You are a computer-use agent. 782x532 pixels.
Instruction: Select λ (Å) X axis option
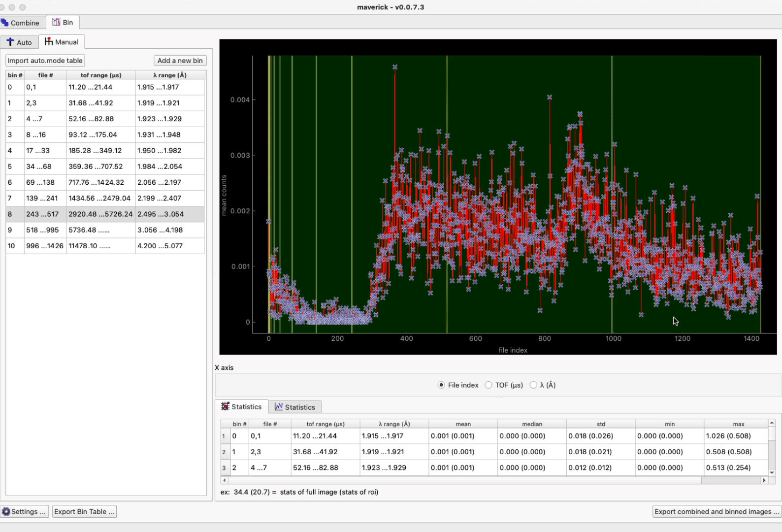[x=533, y=385]
